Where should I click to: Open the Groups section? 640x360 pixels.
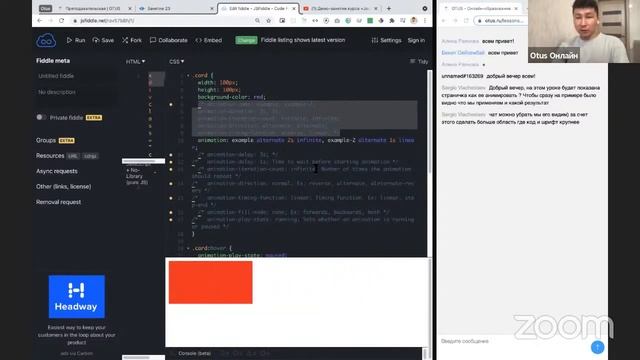point(46,140)
